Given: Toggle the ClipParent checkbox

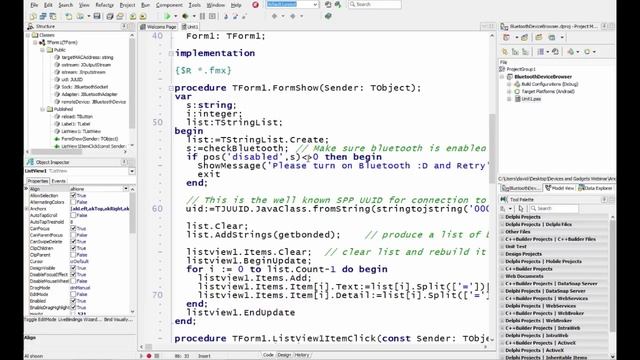Looking at the screenshot, I should (73, 255).
